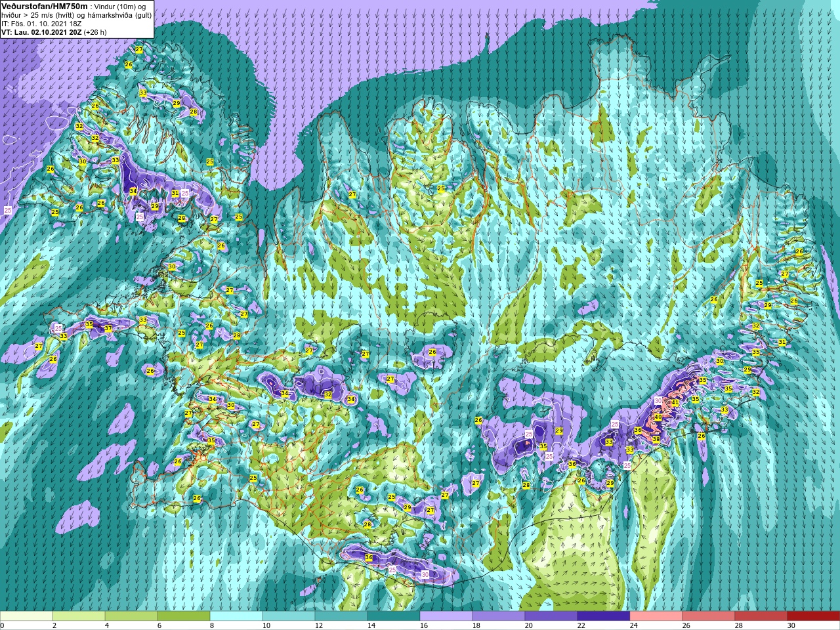The width and height of the screenshot is (840, 630).
Task: Click the 'IT: Fös. 01. 10. 2021 18Z' line
Action: (41, 23)
